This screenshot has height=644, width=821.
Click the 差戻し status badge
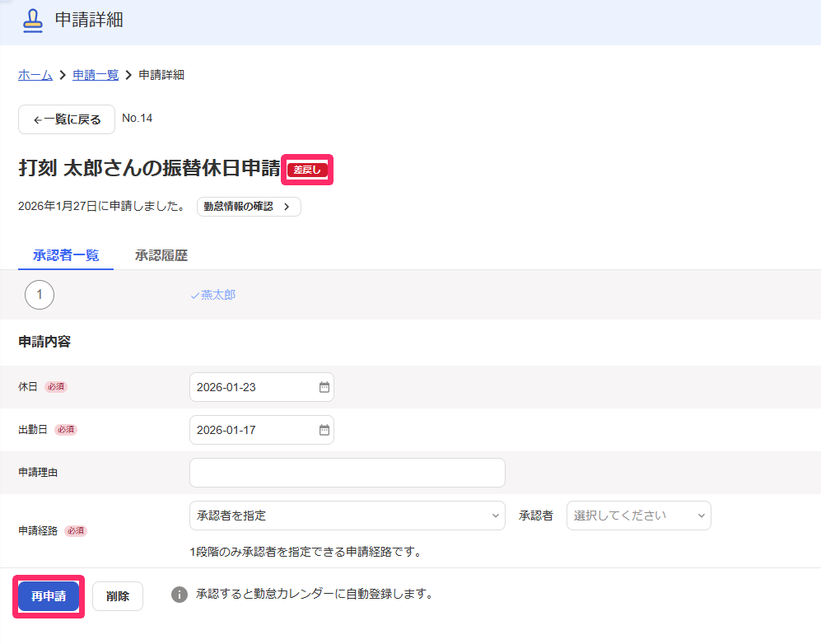(307, 170)
